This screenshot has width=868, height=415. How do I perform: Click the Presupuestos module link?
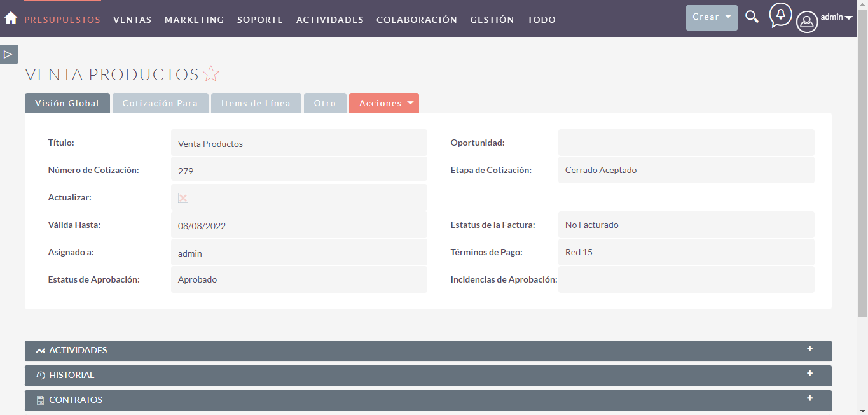tap(62, 20)
